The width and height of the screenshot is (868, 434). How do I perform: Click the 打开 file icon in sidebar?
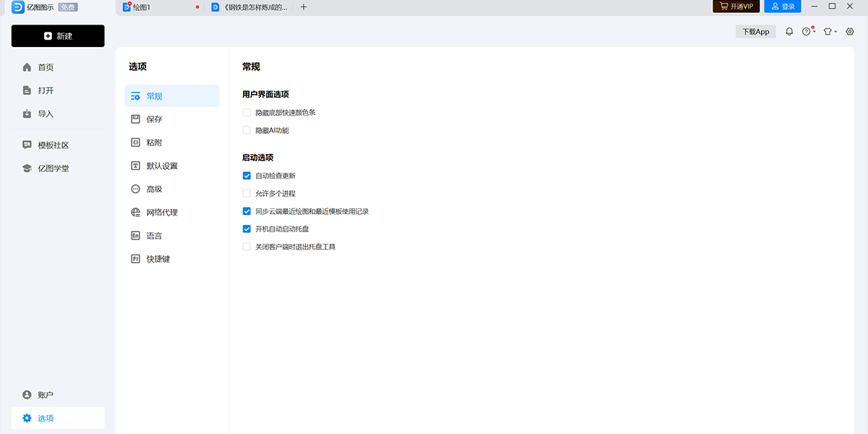coord(27,90)
